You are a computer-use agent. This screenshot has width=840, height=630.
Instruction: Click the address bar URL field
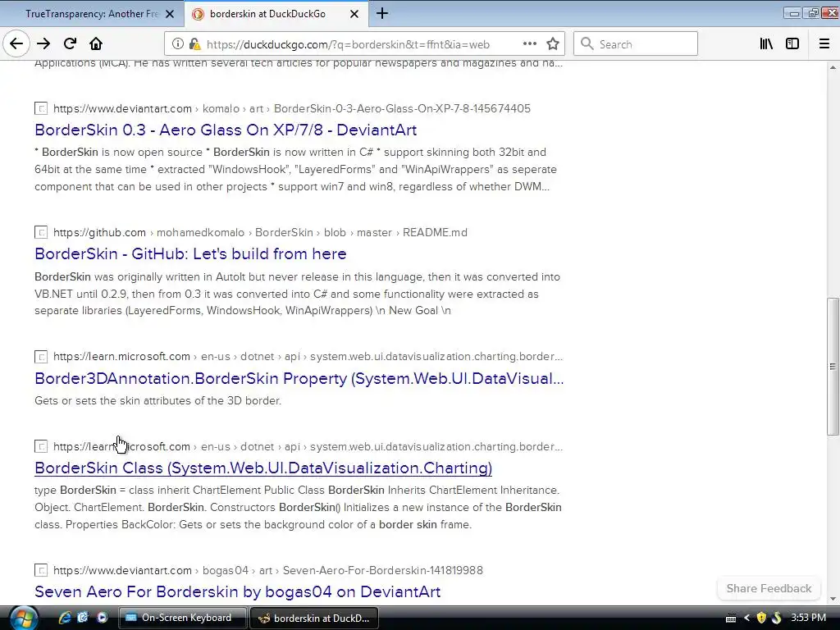coord(348,44)
